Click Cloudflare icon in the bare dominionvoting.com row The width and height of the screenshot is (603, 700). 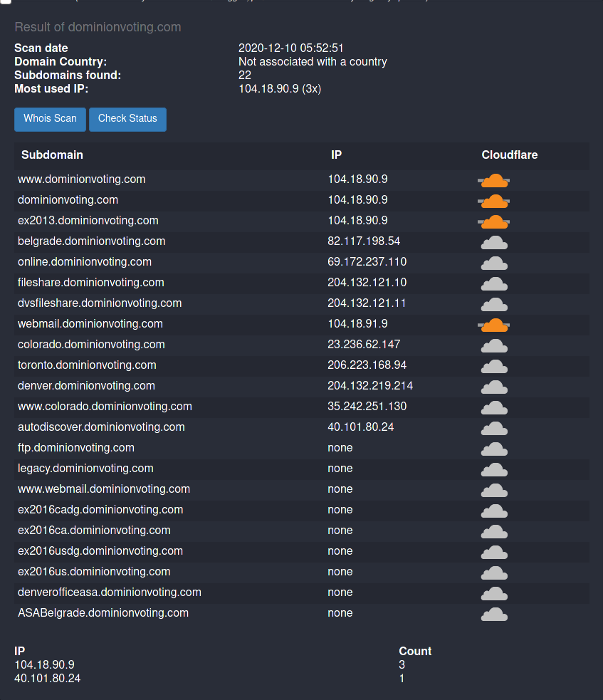493,201
